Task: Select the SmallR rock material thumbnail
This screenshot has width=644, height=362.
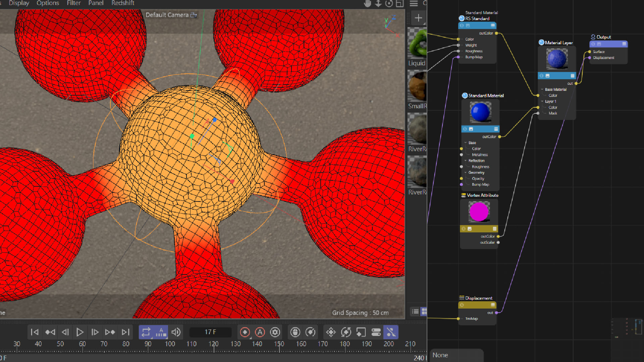Action: pos(417,86)
